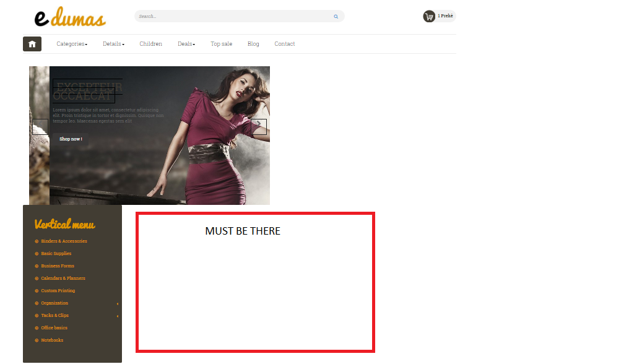The width and height of the screenshot is (629, 364).
Task: Click bullet icon beside Calendars & Planners
Action: point(37,279)
